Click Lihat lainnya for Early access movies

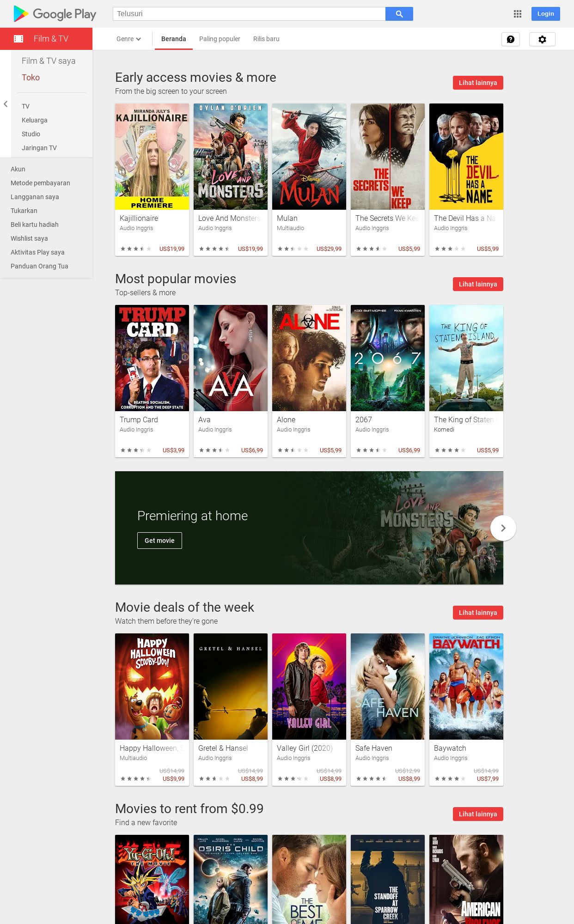[x=478, y=83]
